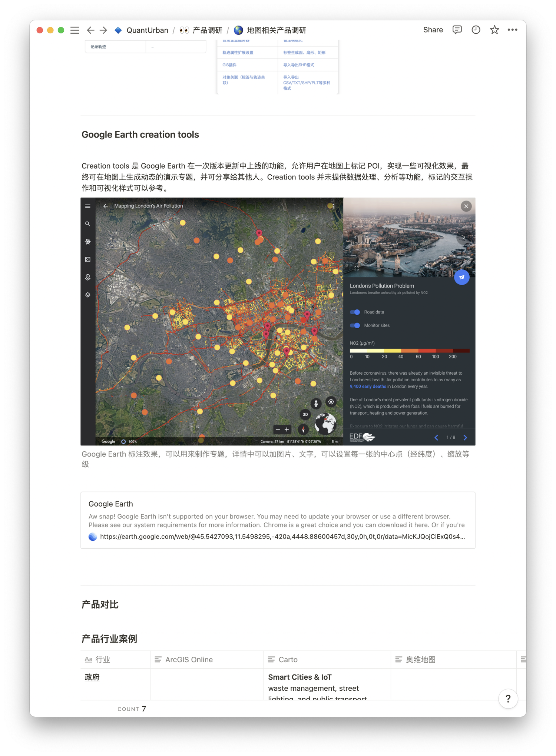Click the 奥维地图 column header
This screenshot has height=756, width=556.
point(454,660)
